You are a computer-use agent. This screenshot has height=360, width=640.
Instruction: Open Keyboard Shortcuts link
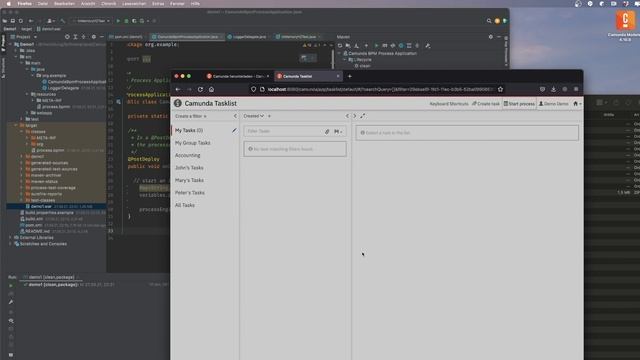[x=449, y=104]
